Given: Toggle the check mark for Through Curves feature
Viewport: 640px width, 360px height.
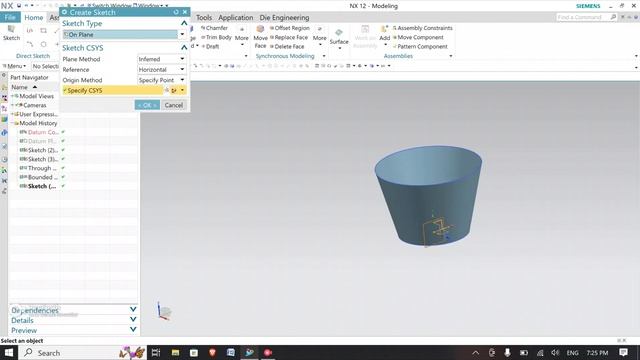Looking at the screenshot, I should point(63,168).
